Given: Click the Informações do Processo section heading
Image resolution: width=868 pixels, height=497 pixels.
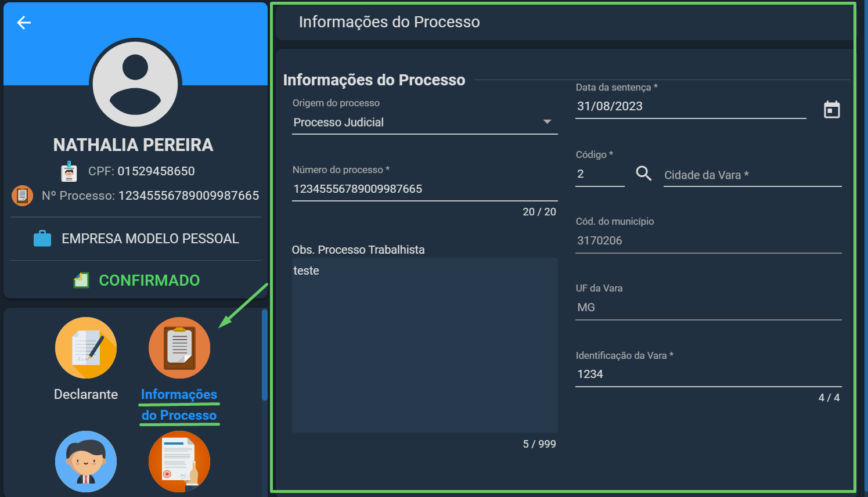Looking at the screenshot, I should [374, 80].
